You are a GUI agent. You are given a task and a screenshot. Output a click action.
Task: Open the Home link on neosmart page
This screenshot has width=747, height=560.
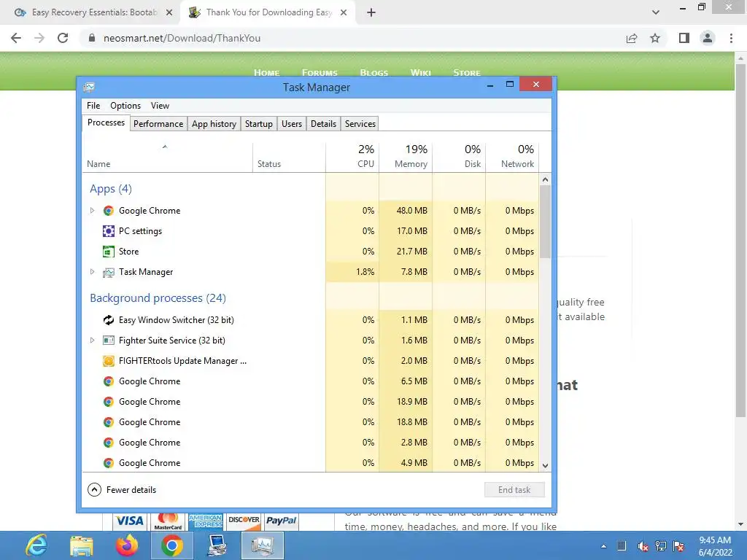pos(267,73)
